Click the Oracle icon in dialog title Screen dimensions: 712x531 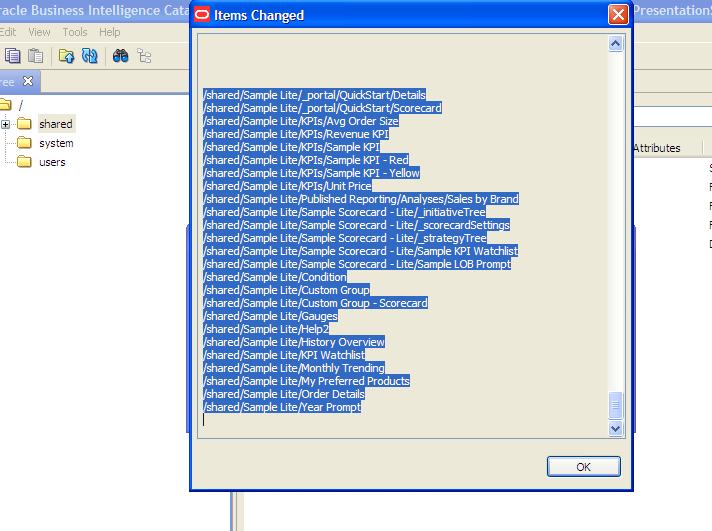(x=202, y=15)
